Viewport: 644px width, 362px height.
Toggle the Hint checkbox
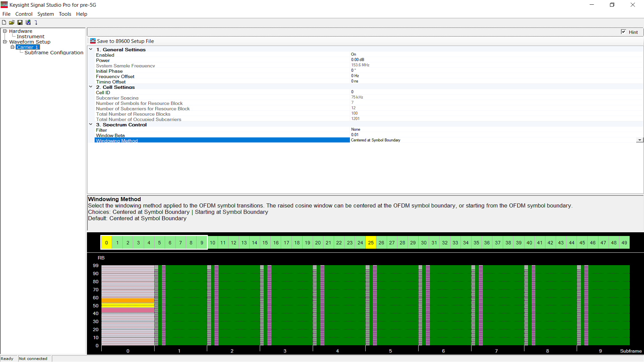[x=623, y=32]
